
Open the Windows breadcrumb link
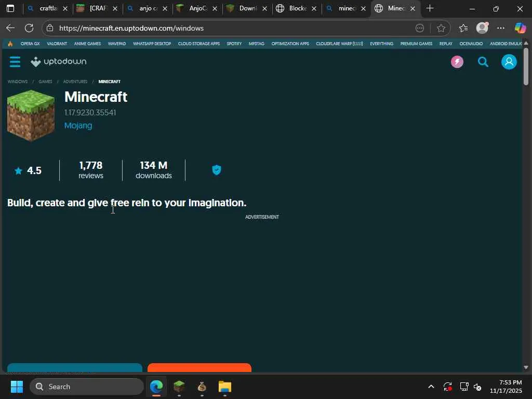[x=18, y=82]
